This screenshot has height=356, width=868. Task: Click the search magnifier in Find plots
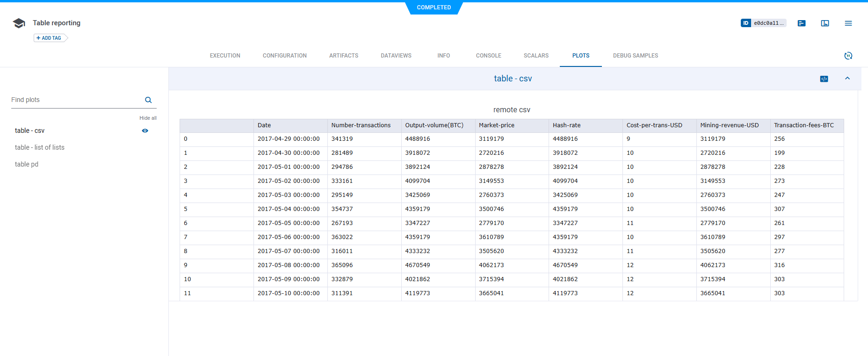click(148, 100)
